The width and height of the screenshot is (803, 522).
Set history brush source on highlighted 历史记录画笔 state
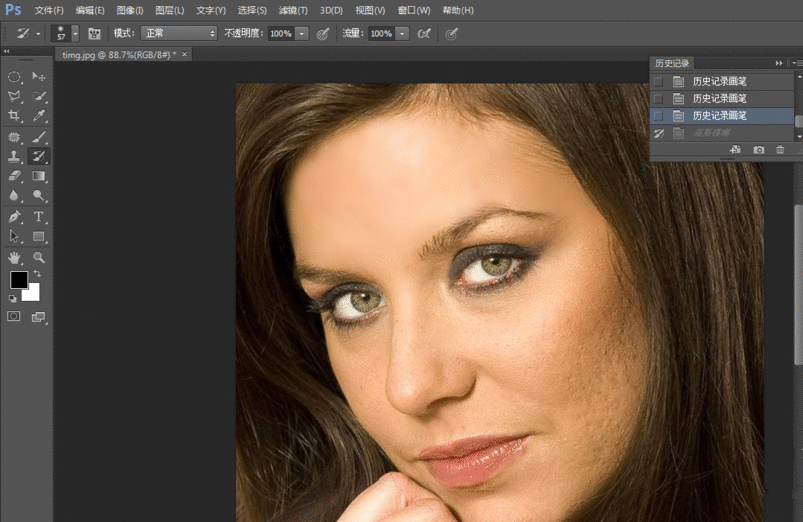(658, 116)
